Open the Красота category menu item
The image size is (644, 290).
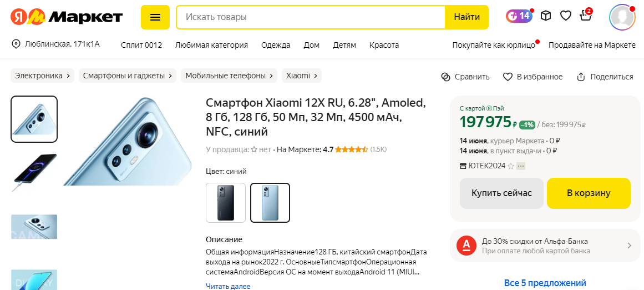tap(384, 45)
